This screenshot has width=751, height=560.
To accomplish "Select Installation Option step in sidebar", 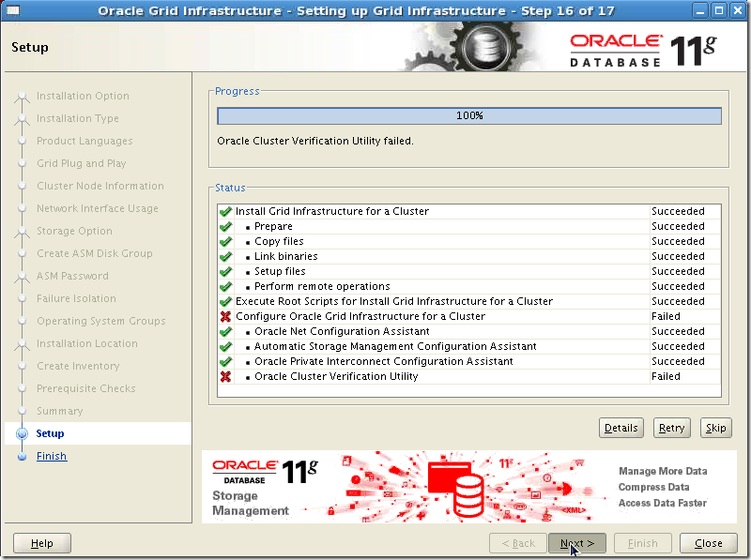I will tap(83, 96).
